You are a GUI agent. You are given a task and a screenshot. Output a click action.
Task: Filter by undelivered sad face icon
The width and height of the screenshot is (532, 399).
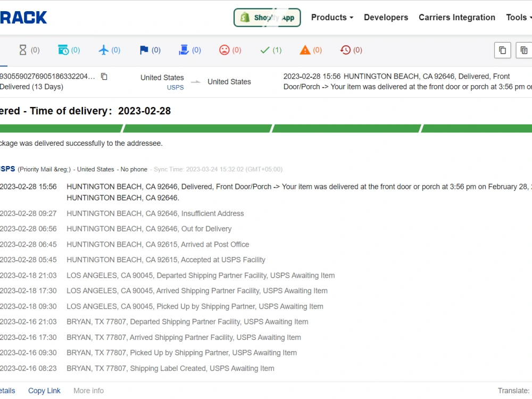pyautogui.click(x=230, y=50)
